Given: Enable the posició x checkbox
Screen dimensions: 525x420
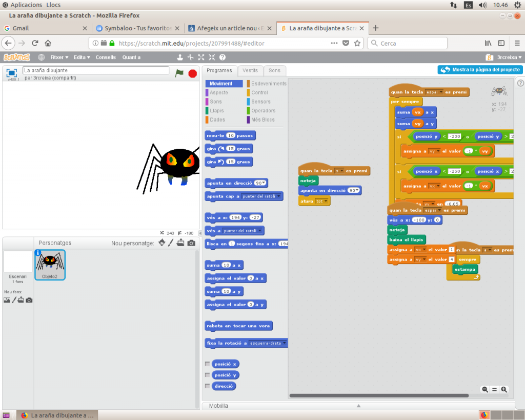Looking at the screenshot, I should (x=207, y=364).
